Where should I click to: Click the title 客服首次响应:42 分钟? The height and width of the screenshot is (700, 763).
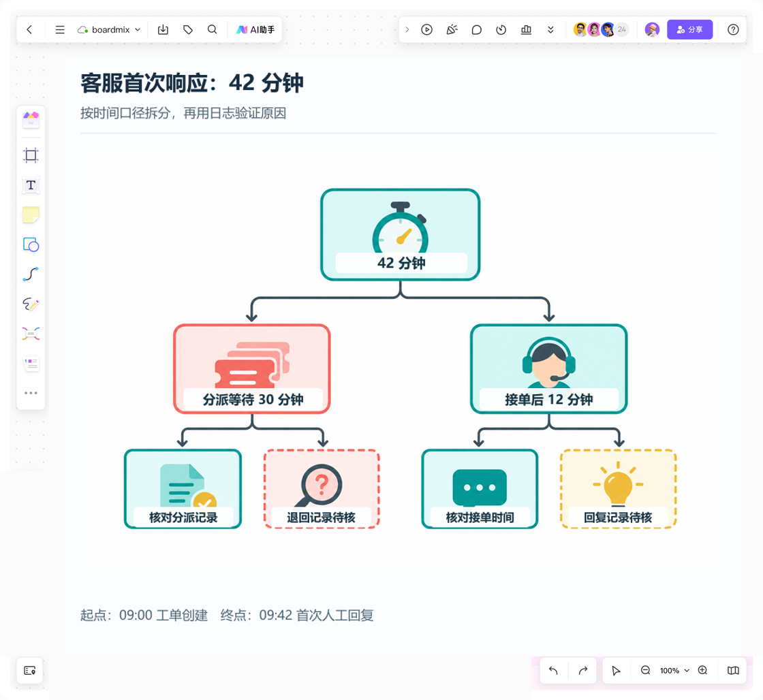pyautogui.click(x=192, y=83)
